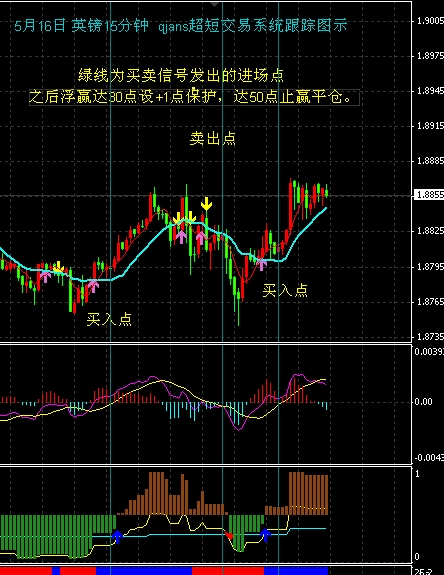Screen dimensions: 444x575
Task: Click the far-left yellow sell arrow on chart
Action: pyautogui.click(x=58, y=267)
